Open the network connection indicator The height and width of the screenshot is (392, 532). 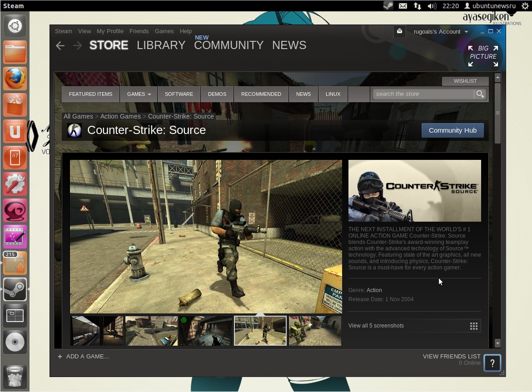pyautogui.click(x=418, y=6)
